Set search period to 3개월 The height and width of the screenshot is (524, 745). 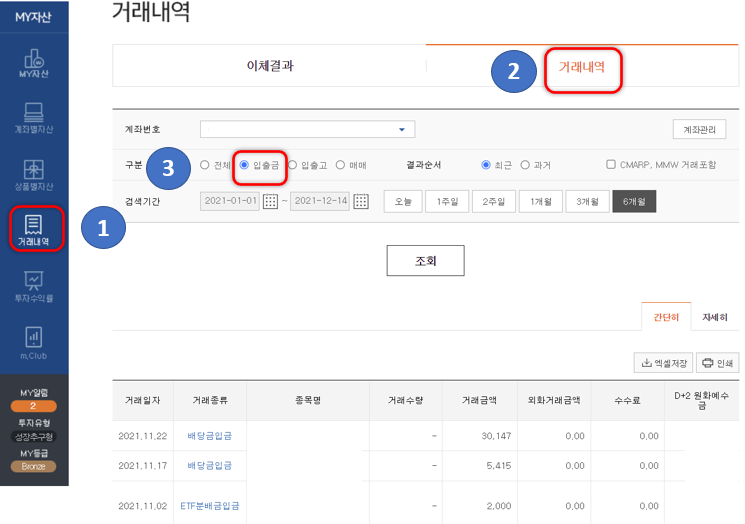pyautogui.click(x=587, y=201)
